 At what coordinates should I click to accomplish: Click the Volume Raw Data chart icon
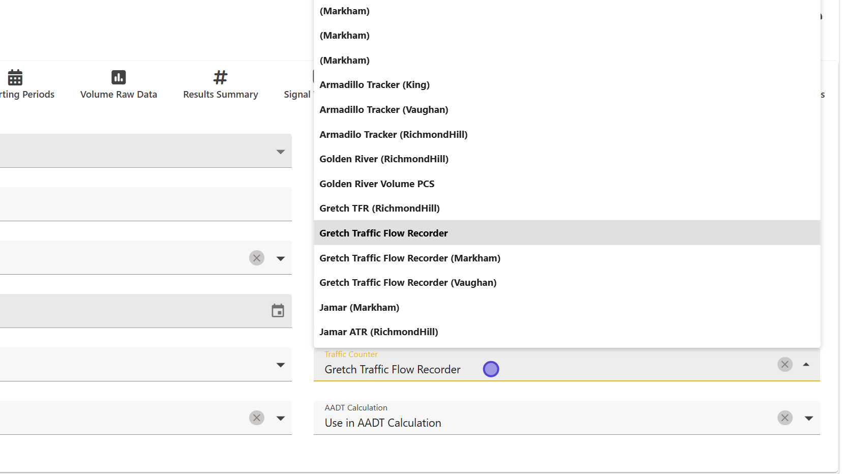(x=118, y=77)
